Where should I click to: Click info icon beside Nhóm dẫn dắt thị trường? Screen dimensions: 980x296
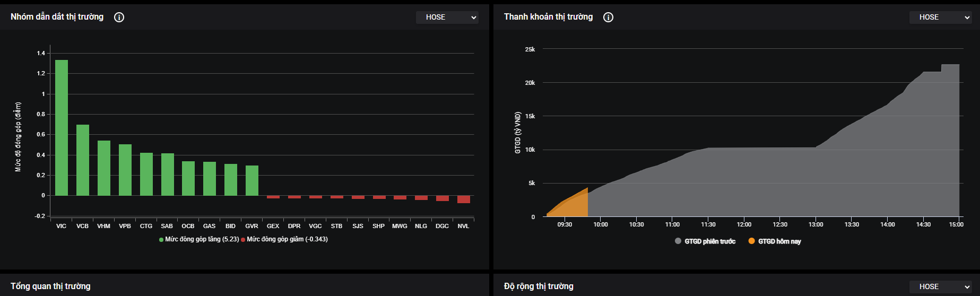click(119, 17)
